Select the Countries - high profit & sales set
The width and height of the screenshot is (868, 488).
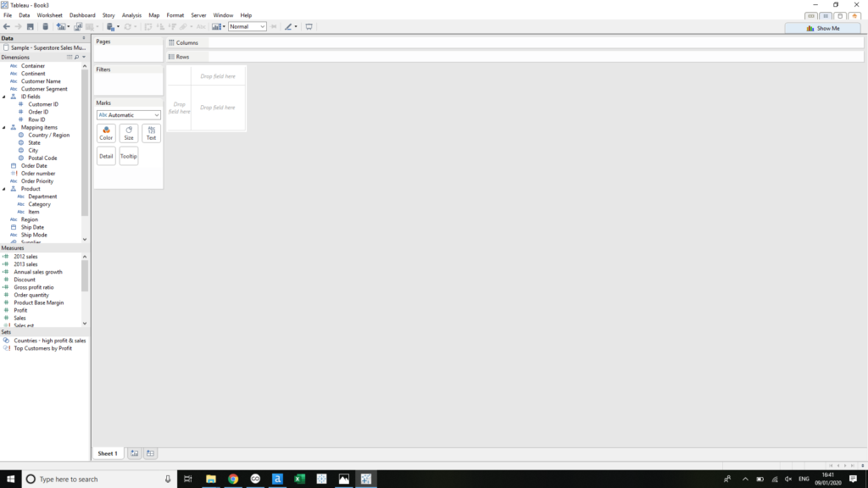coord(50,341)
